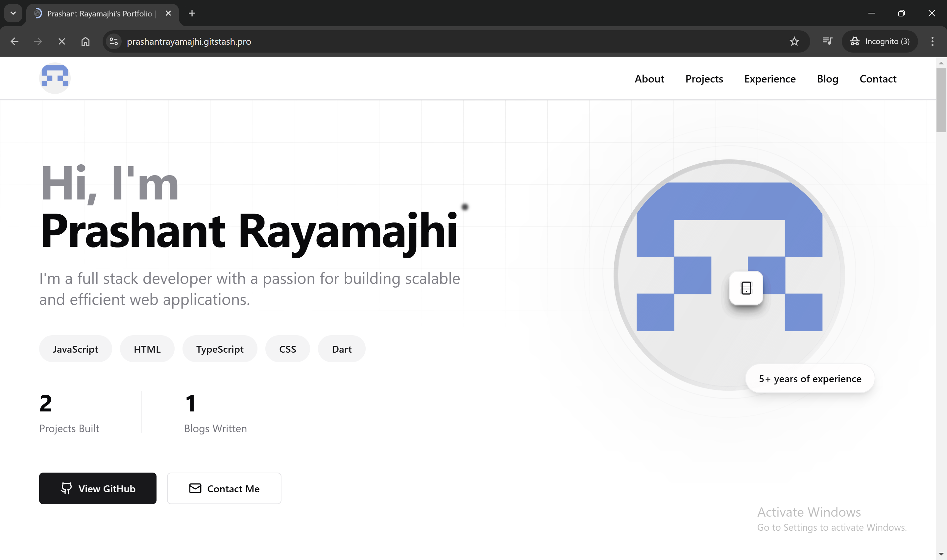Screen dimensions: 947x560
Task: Click the browser home icon
Action: pyautogui.click(x=85, y=41)
